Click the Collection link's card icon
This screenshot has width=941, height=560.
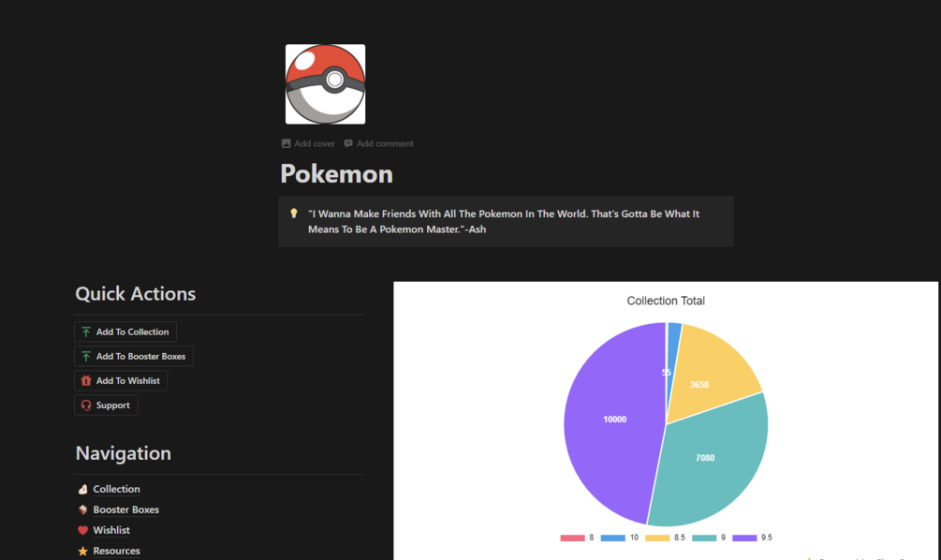[82, 489]
